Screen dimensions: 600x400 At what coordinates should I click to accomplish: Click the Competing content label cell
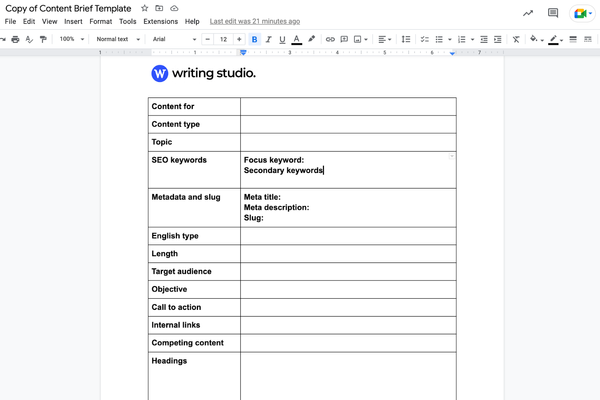[x=194, y=343]
